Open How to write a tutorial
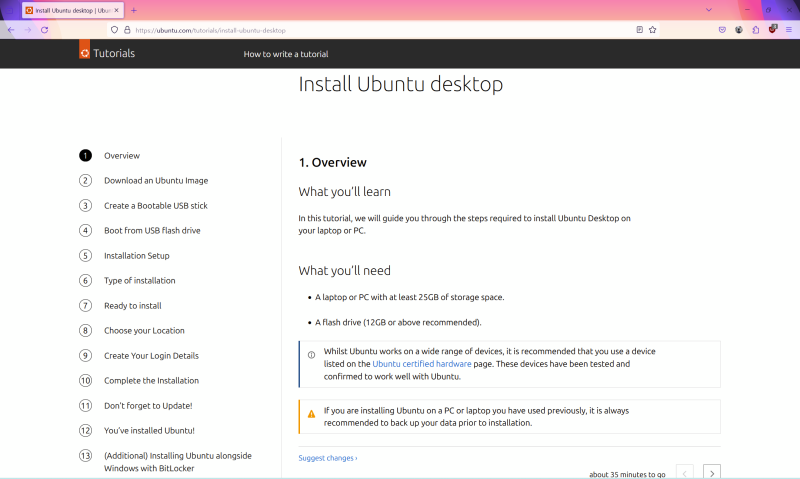 [286, 54]
